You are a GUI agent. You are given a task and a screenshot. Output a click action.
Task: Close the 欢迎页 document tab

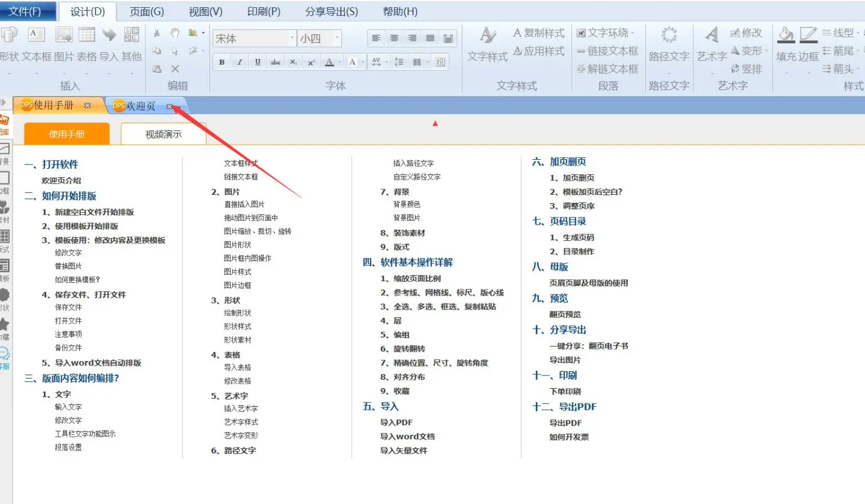(x=169, y=106)
